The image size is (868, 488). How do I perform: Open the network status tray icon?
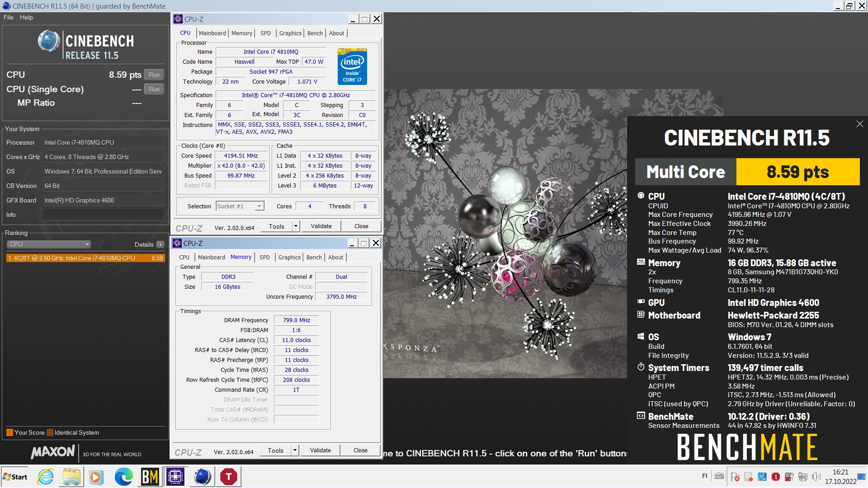pyautogui.click(x=803, y=477)
